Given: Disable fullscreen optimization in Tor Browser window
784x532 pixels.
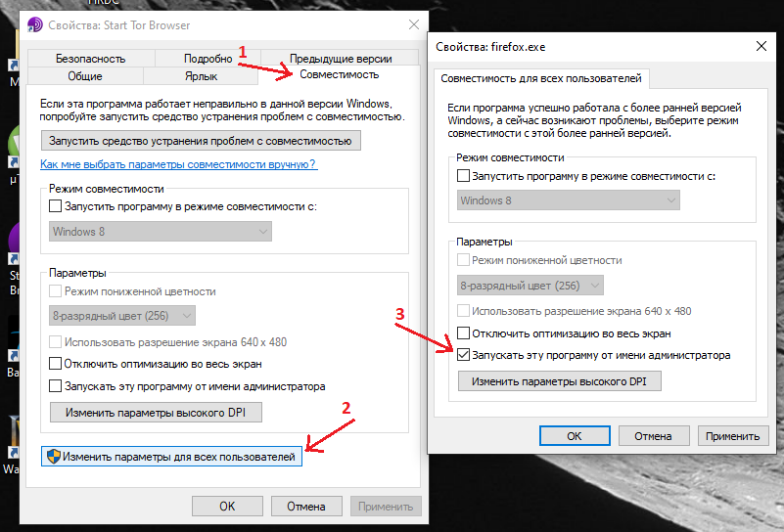Looking at the screenshot, I should 56,364.
